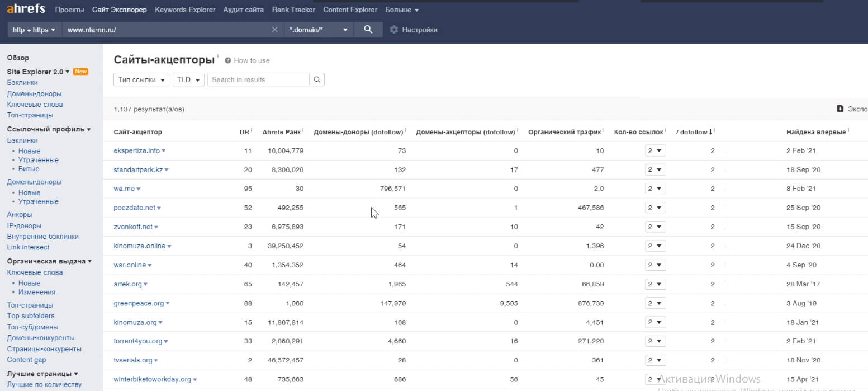
Task: Click the How to use link
Action: point(252,60)
